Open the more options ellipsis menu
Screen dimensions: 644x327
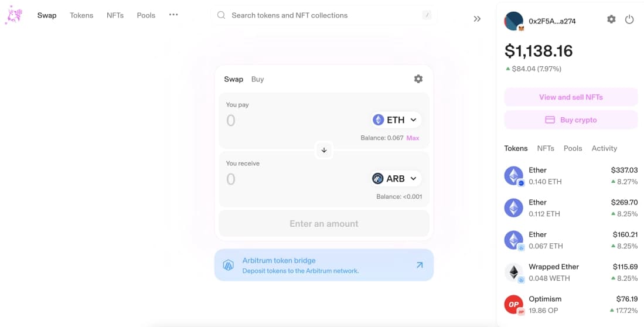click(x=173, y=15)
